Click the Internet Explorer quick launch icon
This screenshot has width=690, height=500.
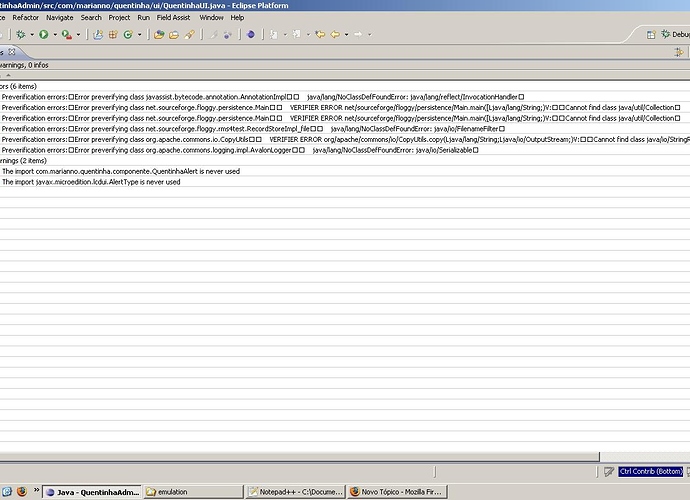click(7, 491)
